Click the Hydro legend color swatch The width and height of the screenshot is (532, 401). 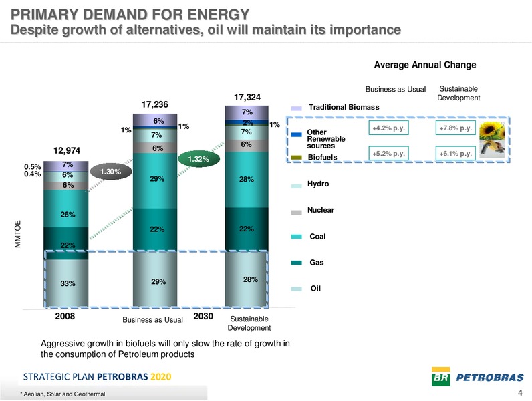click(x=296, y=186)
